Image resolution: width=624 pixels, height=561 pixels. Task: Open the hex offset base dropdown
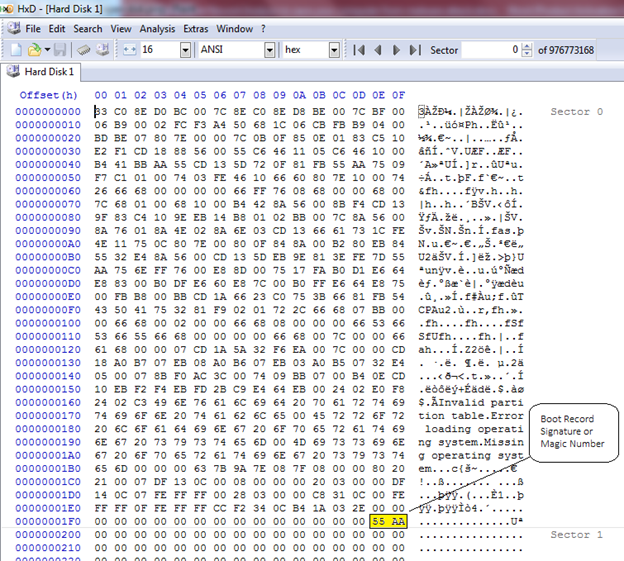tap(333, 49)
